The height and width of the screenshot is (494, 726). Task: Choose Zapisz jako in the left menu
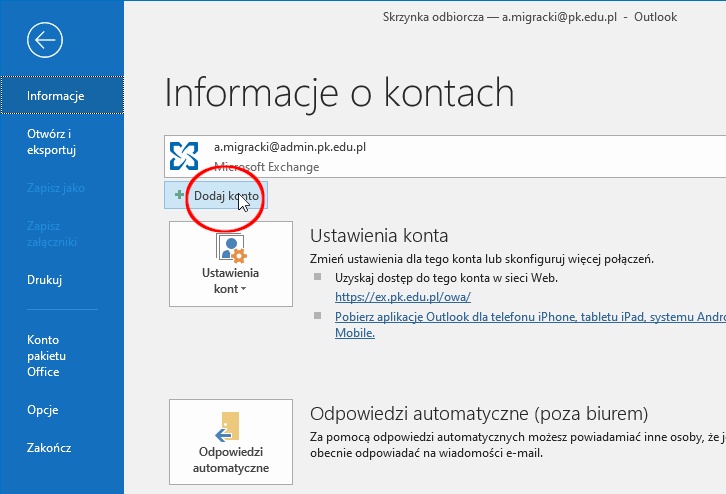56,187
